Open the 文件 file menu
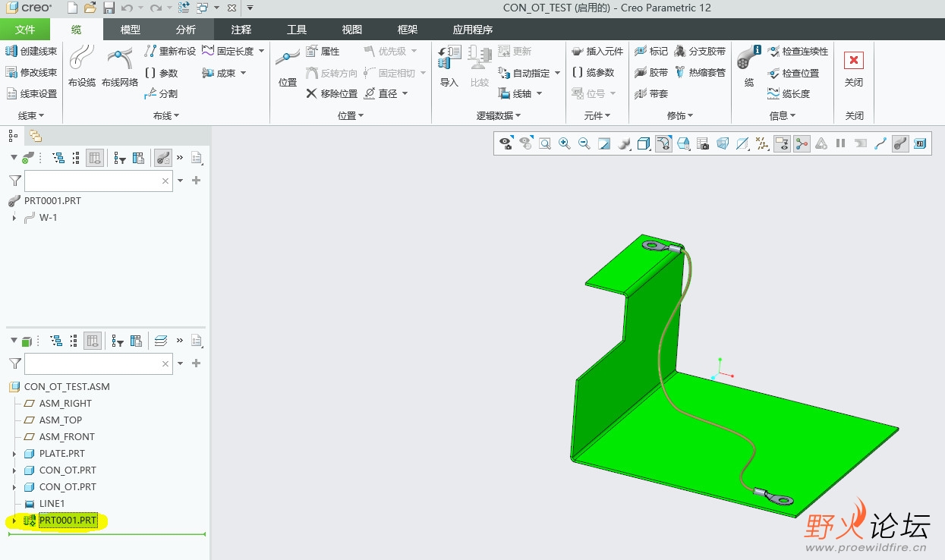 [25, 30]
